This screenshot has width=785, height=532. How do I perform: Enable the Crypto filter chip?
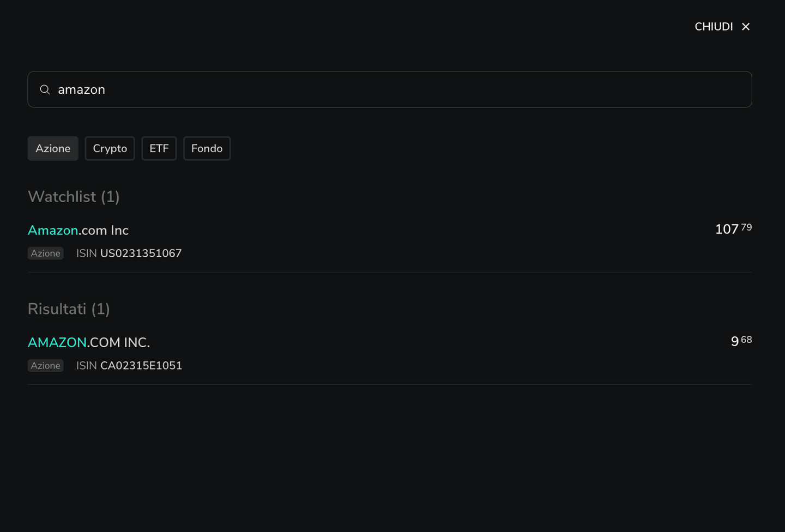coord(110,148)
